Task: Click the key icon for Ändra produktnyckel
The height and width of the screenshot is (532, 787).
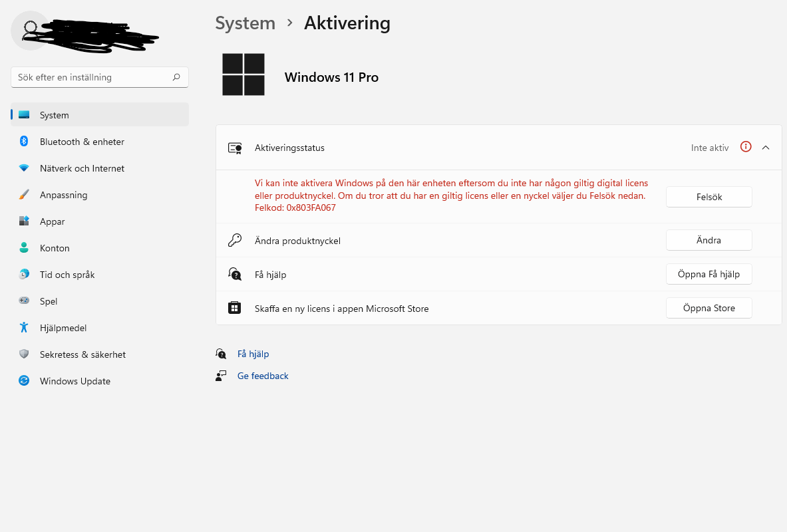Action: (x=235, y=241)
